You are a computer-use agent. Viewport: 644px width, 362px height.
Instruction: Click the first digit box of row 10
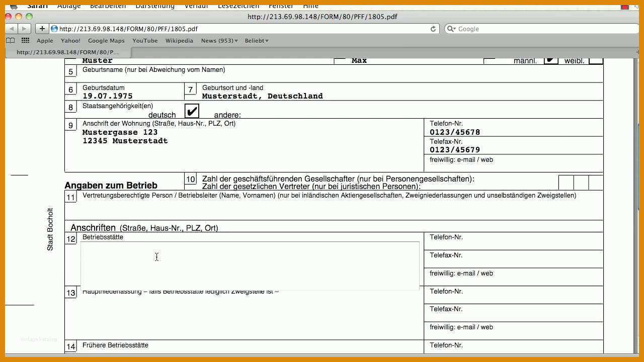tap(566, 183)
